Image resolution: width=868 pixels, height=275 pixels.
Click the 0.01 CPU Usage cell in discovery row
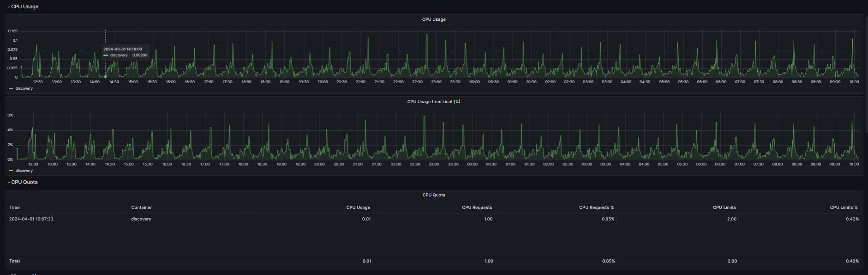coord(366,219)
